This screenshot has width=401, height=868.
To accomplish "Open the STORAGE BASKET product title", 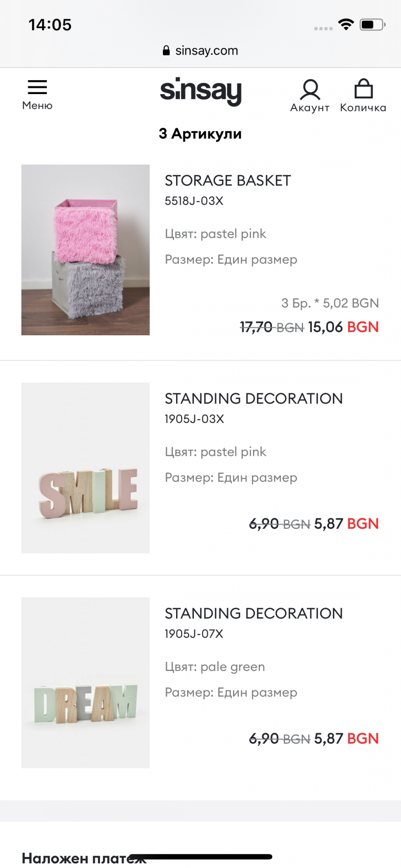I will [228, 181].
